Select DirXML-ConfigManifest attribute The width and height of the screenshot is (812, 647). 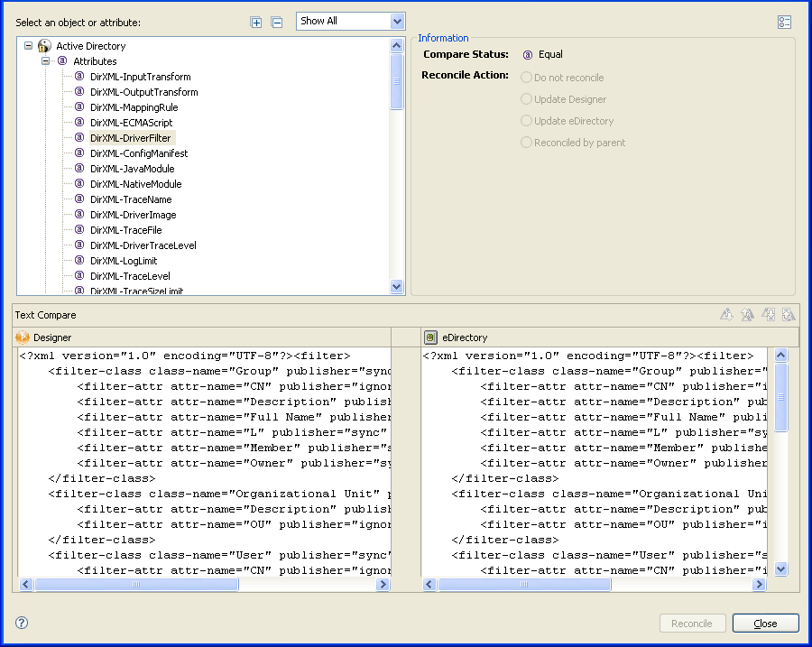[x=139, y=153]
